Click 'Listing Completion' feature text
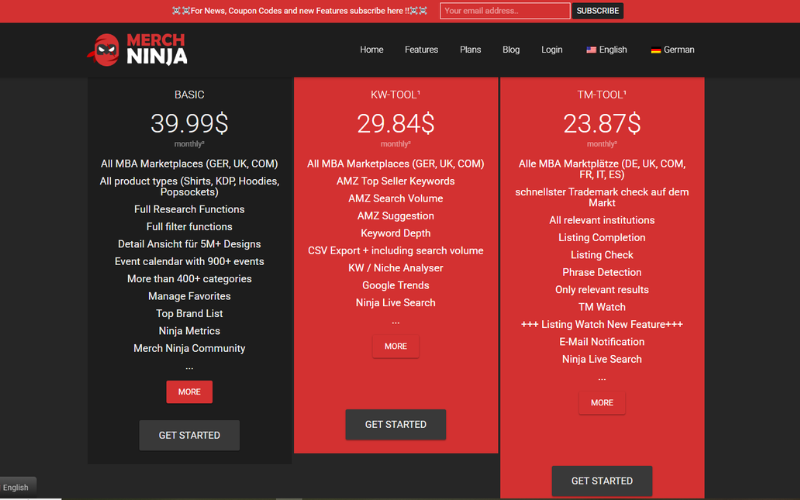Image resolution: width=800 pixels, height=500 pixels. point(602,237)
